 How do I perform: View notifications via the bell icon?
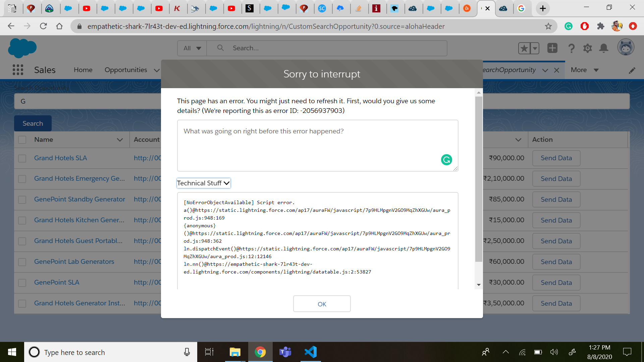tap(603, 48)
